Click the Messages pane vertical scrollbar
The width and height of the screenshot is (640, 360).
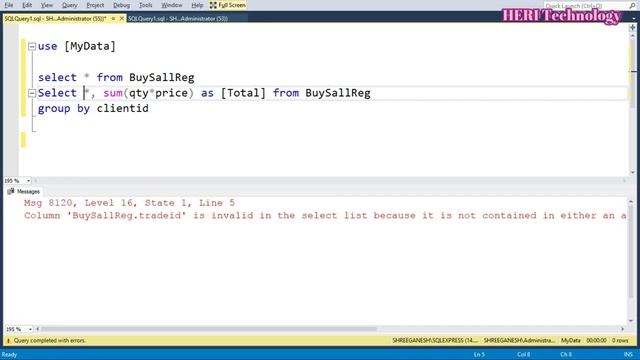631,261
